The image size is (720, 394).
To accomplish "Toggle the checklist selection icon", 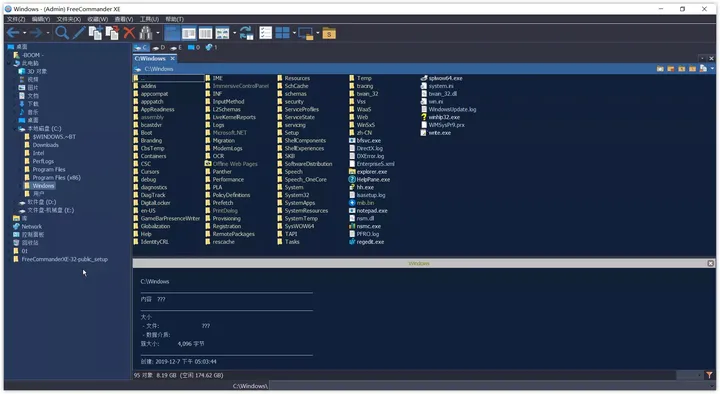I will click(265, 33).
